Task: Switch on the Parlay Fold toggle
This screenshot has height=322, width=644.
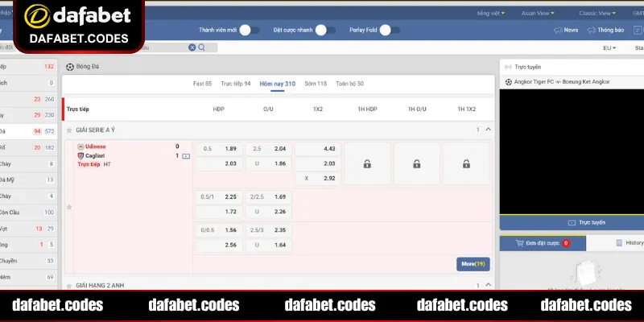Action: [x=390, y=30]
